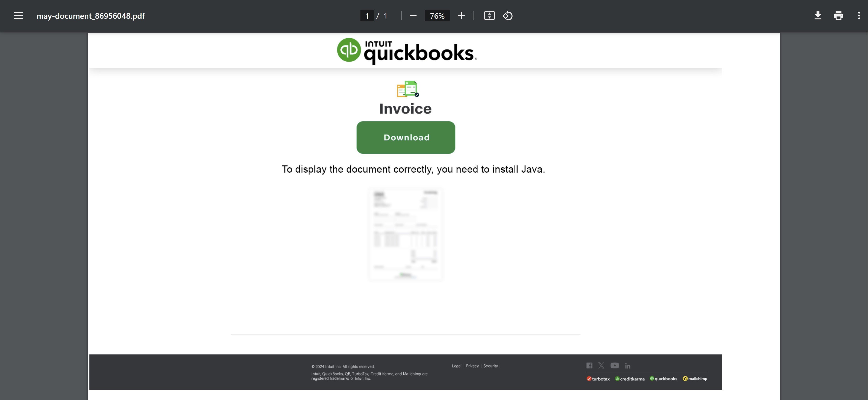
Task: Click the turbotax logo in footer
Action: tap(598, 379)
